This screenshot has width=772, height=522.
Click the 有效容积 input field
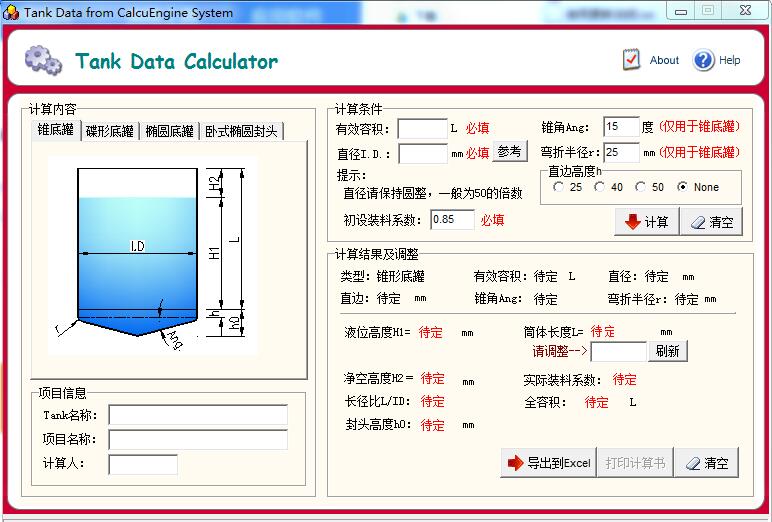[x=422, y=129]
